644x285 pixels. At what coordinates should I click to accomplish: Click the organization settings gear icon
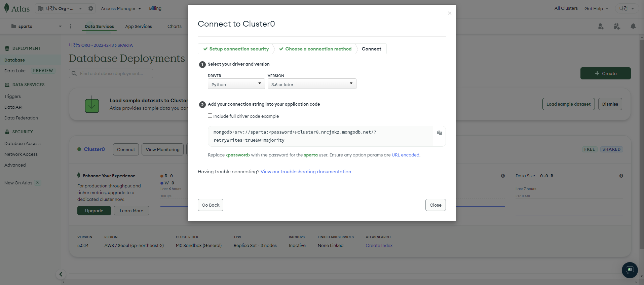point(91,8)
